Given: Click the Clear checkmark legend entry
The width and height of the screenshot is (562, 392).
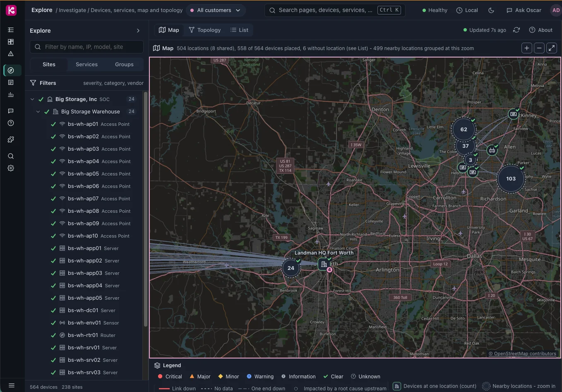Looking at the screenshot, I should tap(334, 377).
